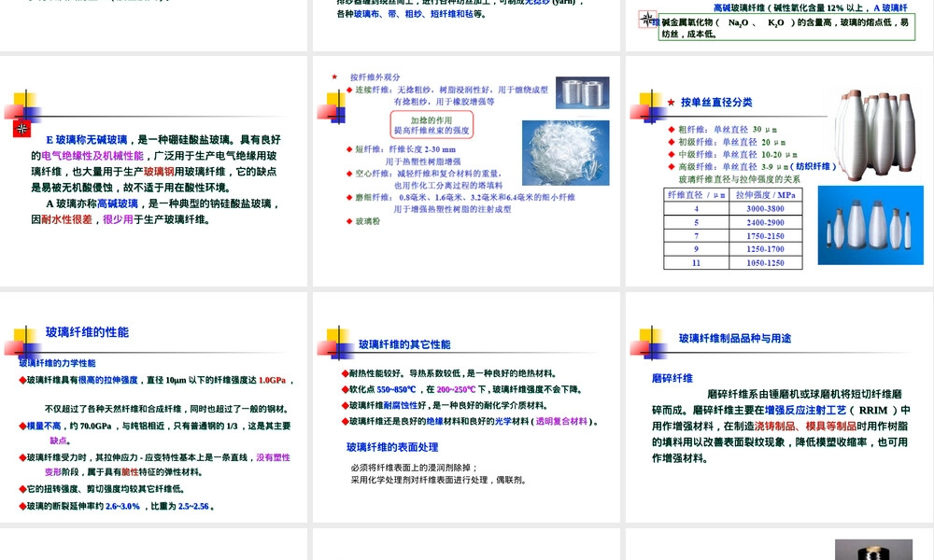Click the red star icon above E玻璃 text

pyautogui.click(x=22, y=129)
